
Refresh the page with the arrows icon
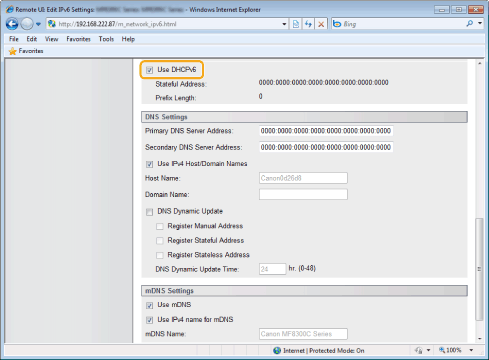[x=308, y=24]
